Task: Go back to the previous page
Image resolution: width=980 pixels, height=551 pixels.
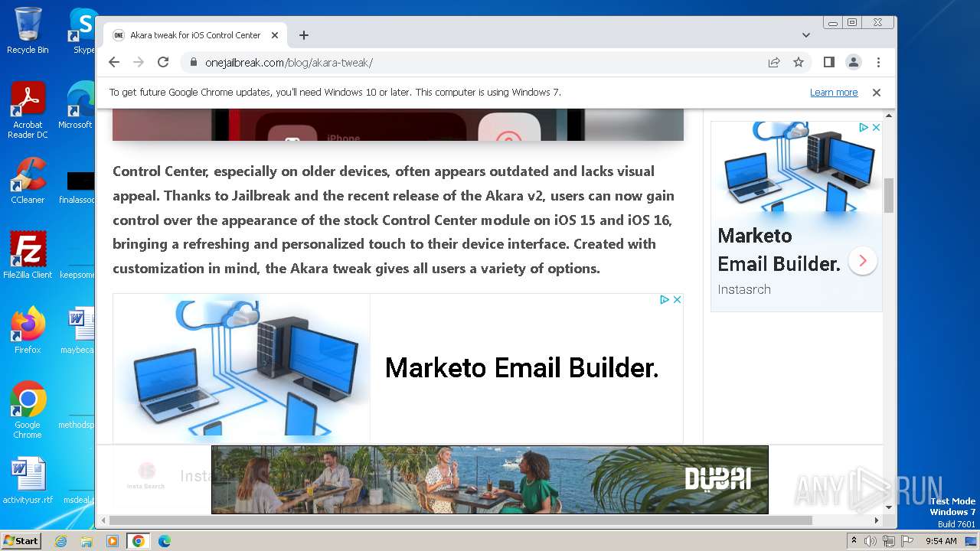Action: [114, 62]
